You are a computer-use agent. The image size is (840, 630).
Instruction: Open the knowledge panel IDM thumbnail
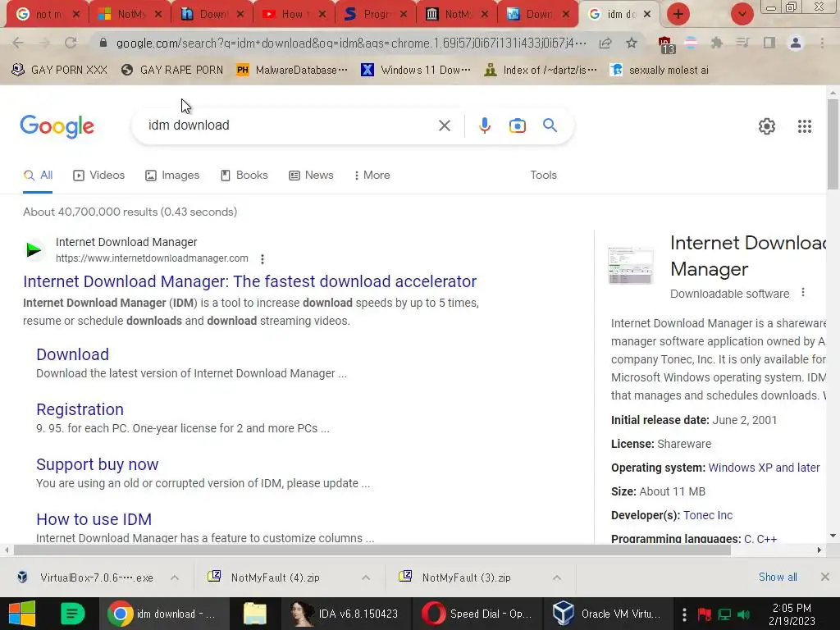631,266
